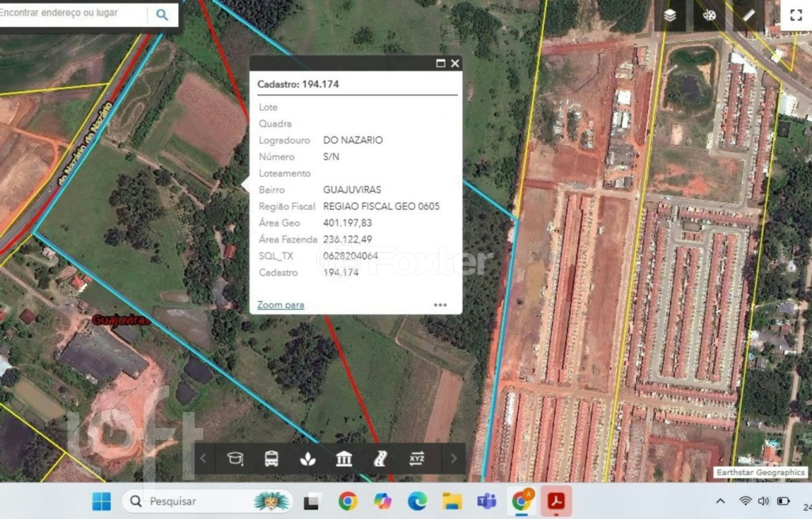The image size is (812, 519).
Task: Open Microsoft Teams from the taskbar
Action: coord(486,501)
